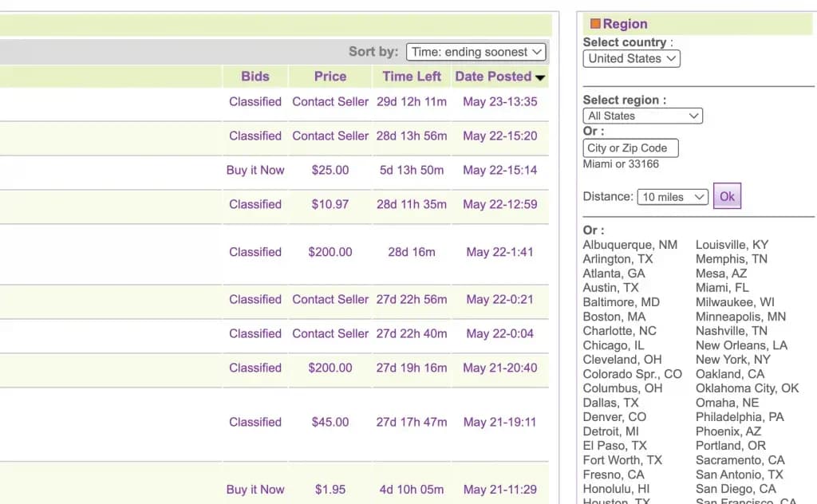Select Mesa, AZ
817x504 pixels.
pyautogui.click(x=721, y=274)
